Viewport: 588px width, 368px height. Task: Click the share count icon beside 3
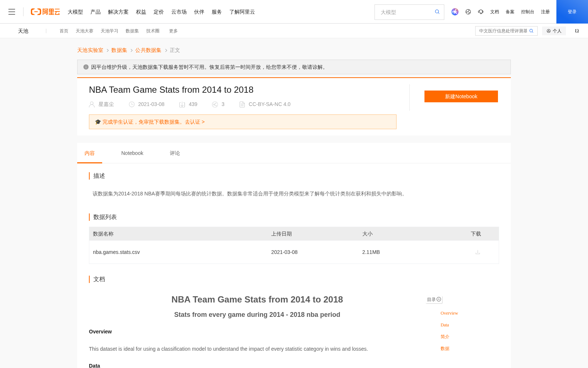[x=215, y=105]
